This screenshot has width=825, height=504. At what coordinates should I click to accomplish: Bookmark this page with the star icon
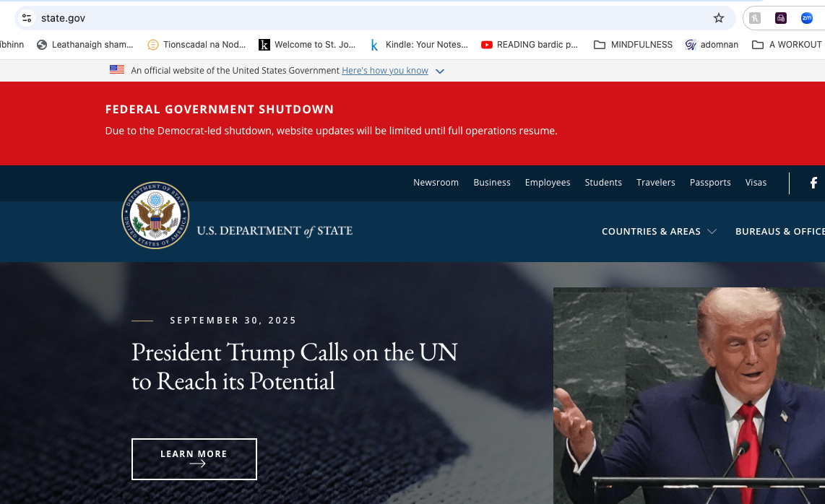[x=719, y=19]
